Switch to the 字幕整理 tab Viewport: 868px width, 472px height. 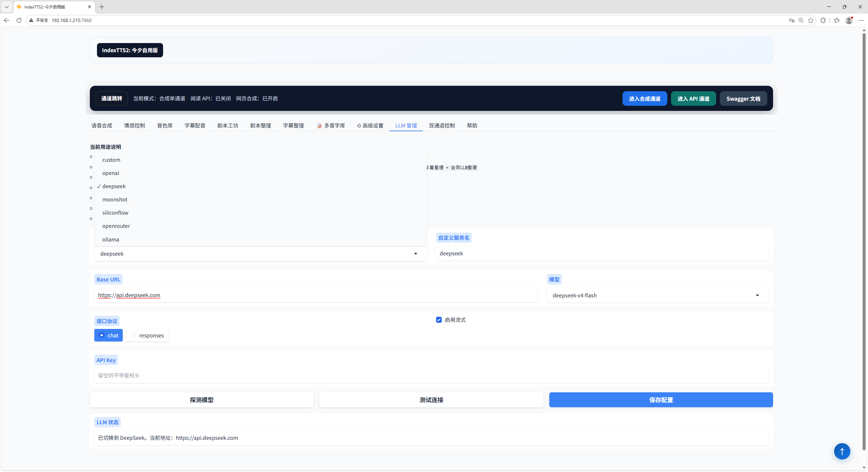pos(294,125)
